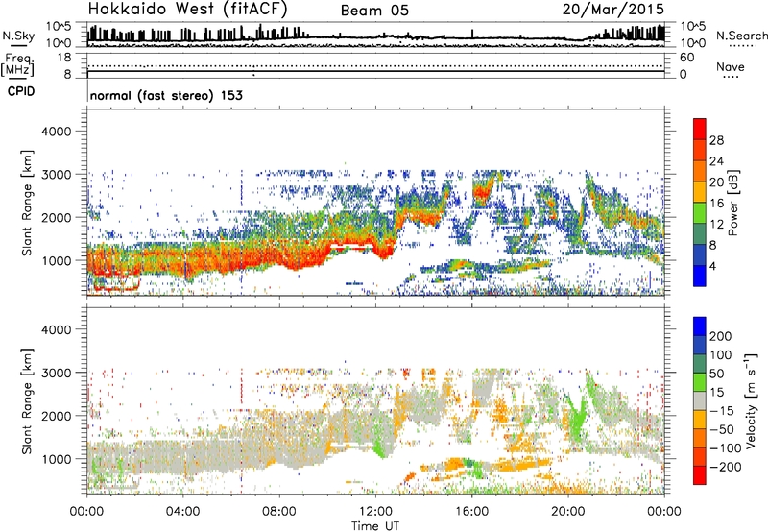Click the "Hokkaido West (fitACF)" plot title

187,9
